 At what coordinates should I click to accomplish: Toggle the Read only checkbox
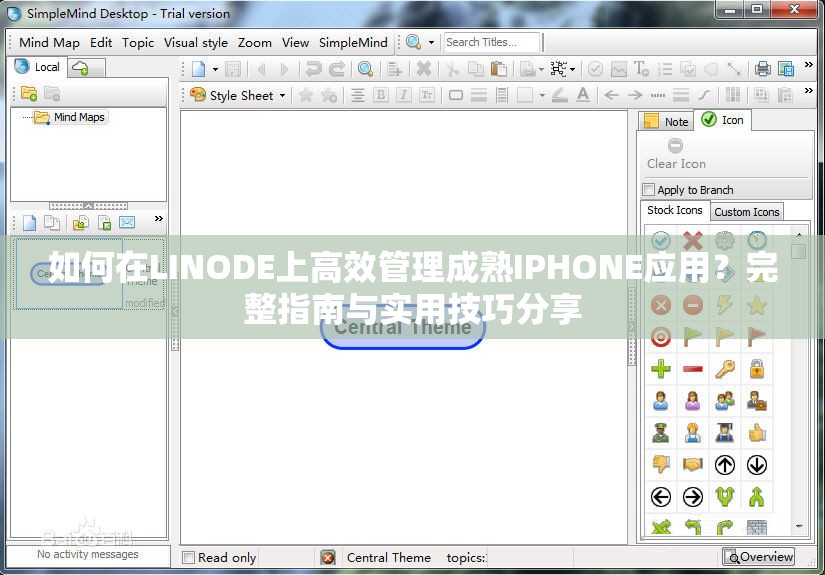[x=188, y=557]
